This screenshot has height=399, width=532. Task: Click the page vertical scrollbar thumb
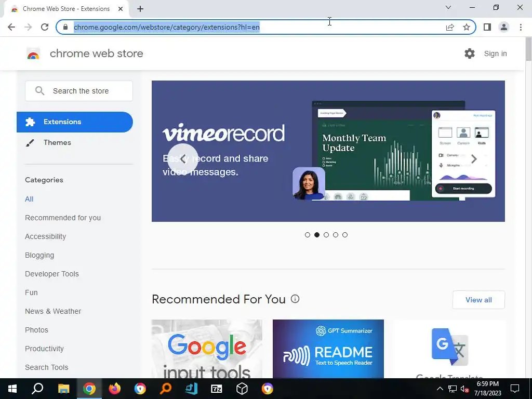click(x=528, y=49)
